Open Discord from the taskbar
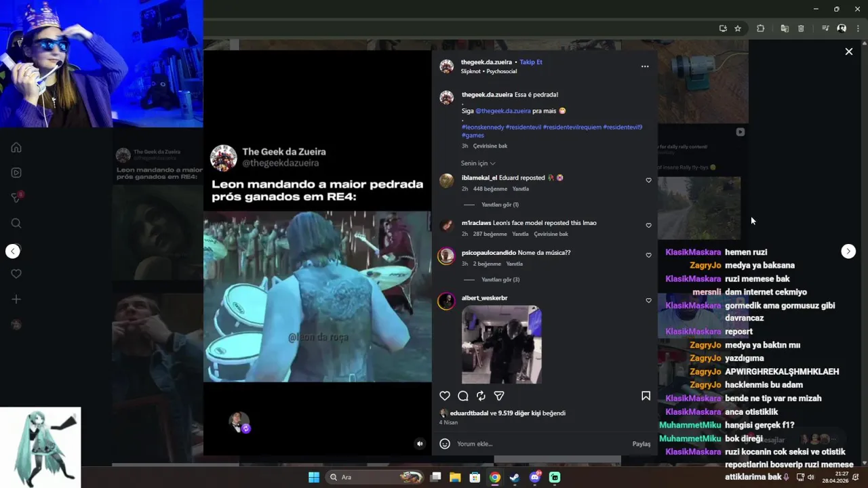Viewport: 868px width, 488px height. [535, 477]
